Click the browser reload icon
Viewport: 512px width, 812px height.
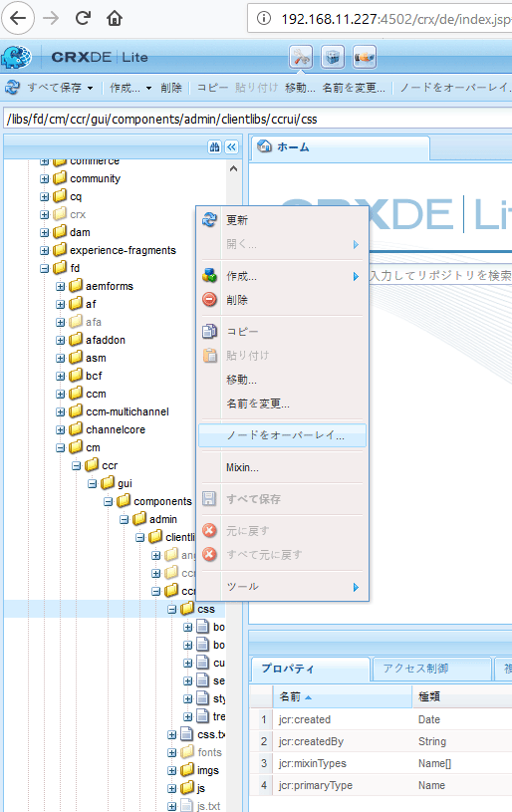pyautogui.click(x=83, y=19)
